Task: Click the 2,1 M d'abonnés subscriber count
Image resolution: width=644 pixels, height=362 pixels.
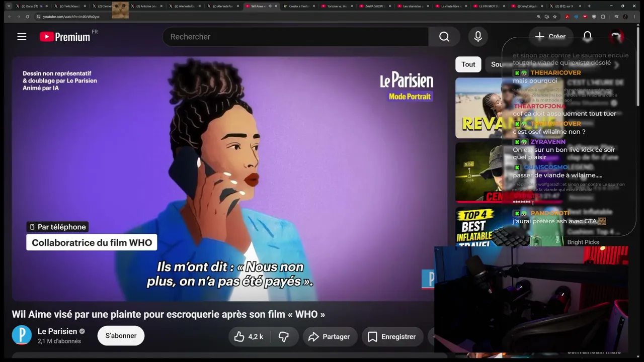Action: pyautogui.click(x=59, y=341)
